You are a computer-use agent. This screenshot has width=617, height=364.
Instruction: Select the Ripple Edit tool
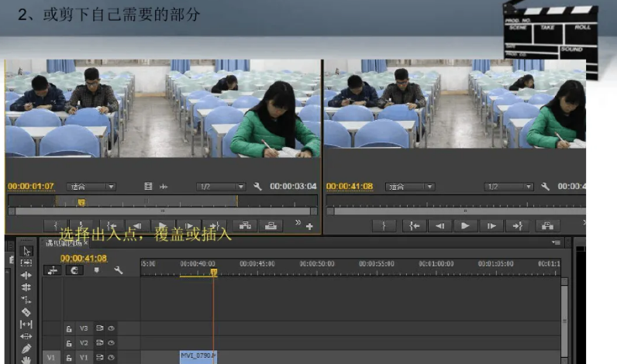26,275
